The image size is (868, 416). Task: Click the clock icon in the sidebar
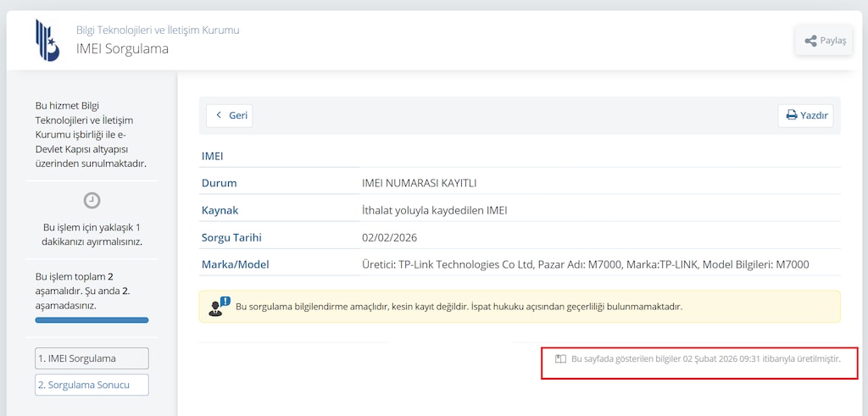(x=92, y=200)
